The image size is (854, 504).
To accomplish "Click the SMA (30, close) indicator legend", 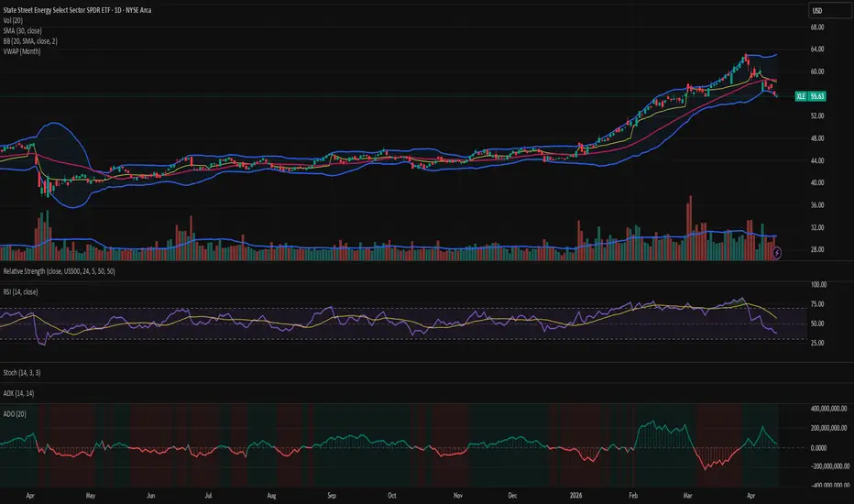I will pyautogui.click(x=22, y=30).
